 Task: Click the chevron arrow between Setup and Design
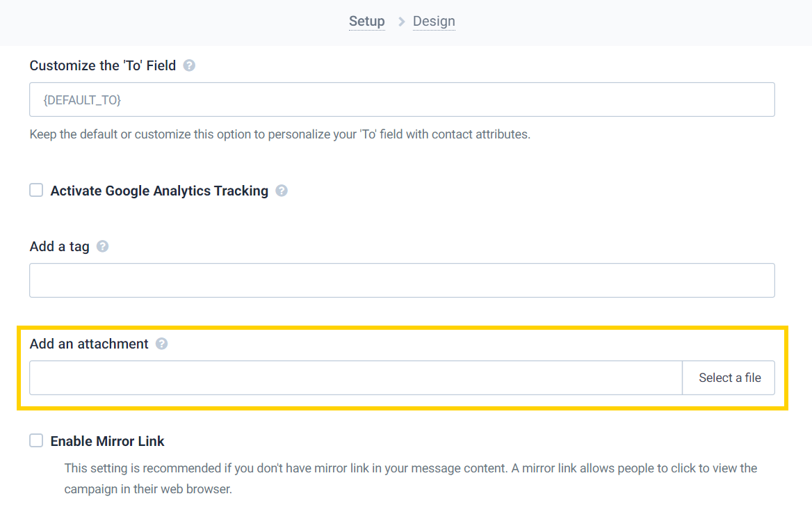click(401, 22)
